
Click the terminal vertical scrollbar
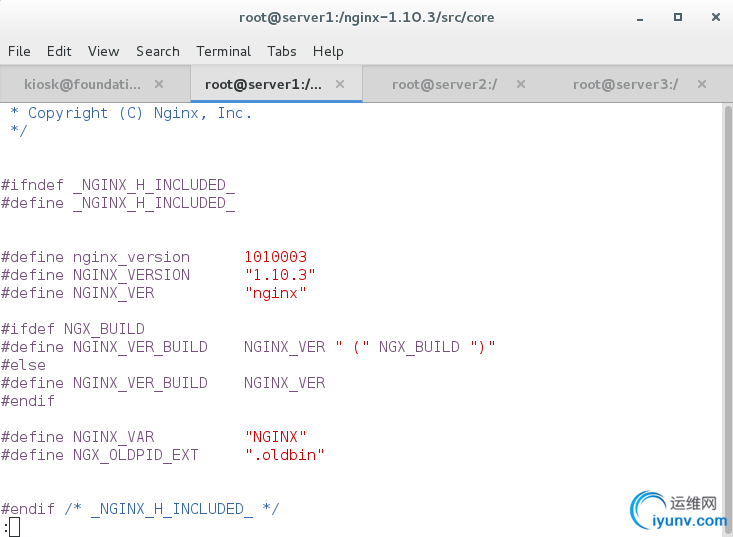click(x=728, y=320)
